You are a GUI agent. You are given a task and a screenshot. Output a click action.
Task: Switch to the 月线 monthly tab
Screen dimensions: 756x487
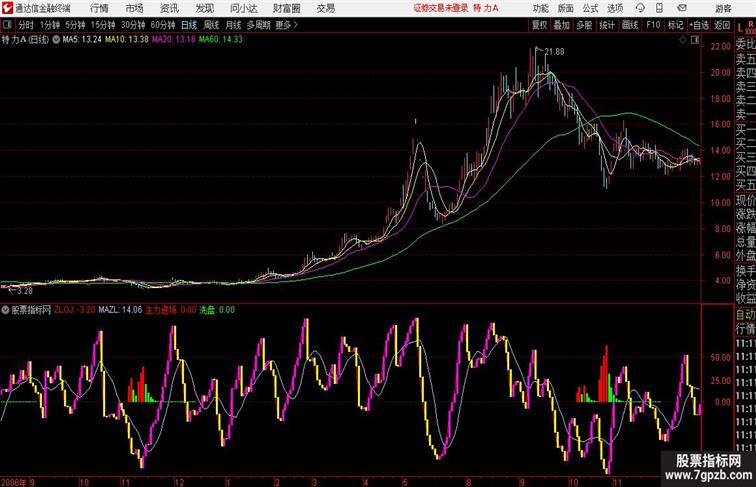point(233,25)
